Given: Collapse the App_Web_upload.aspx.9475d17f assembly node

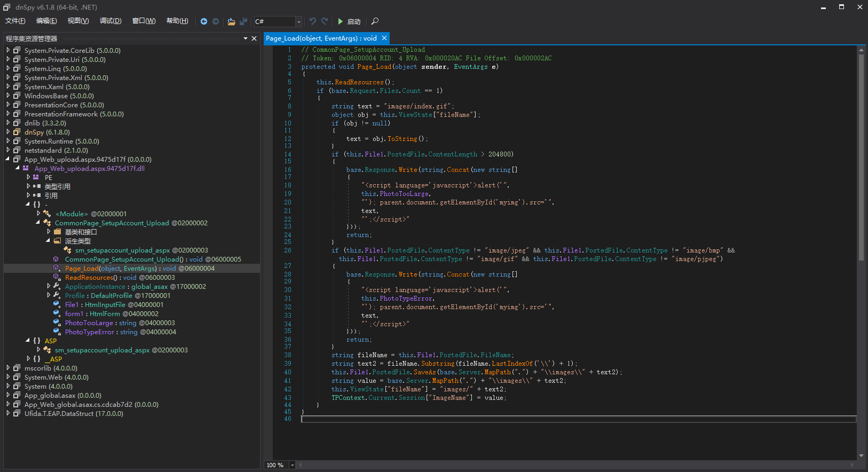Looking at the screenshot, I should tap(8, 159).
